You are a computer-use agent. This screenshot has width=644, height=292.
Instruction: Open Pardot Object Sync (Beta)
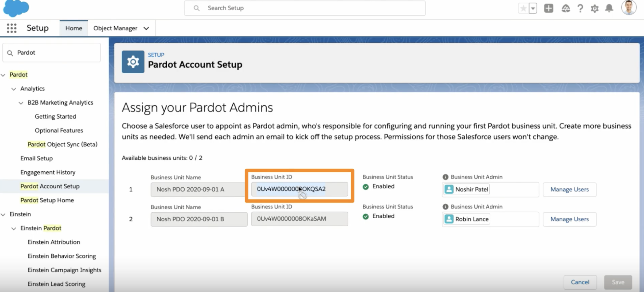62,144
